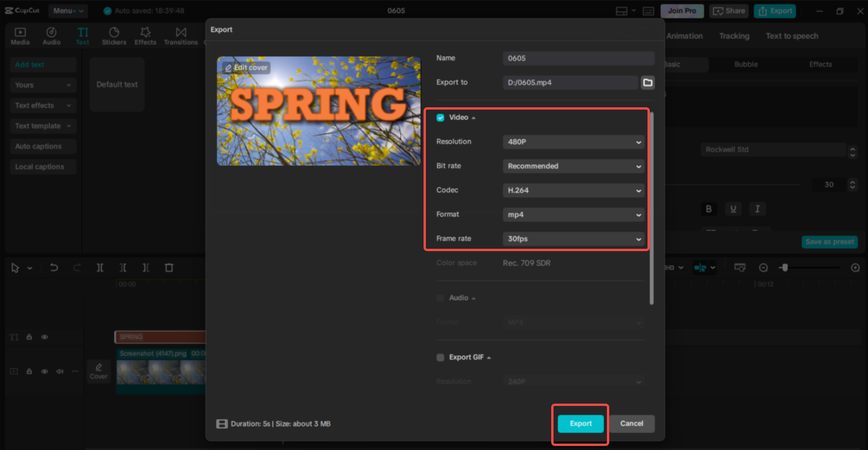Image resolution: width=868 pixels, height=450 pixels.
Task: Expand the Text effects category in sidebar
Action: point(43,106)
